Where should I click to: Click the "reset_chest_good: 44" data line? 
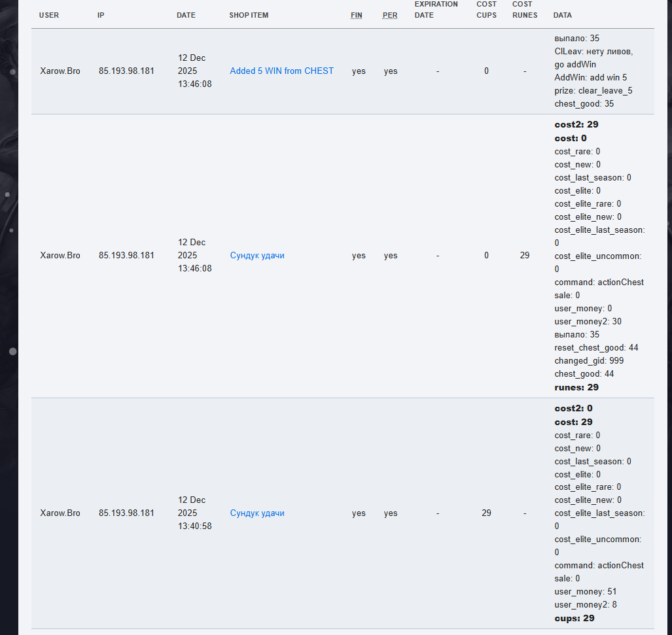[x=596, y=347]
